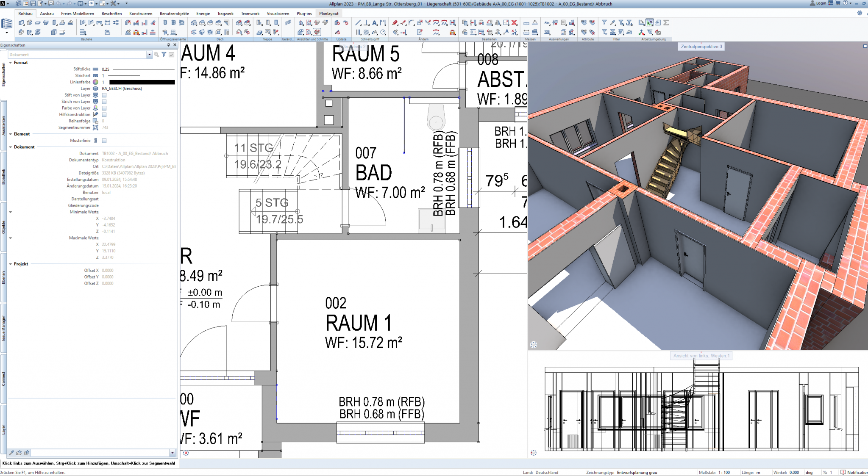Toggle the Musterlinie checkbox
This screenshot has height=476, width=868.
[x=104, y=141]
